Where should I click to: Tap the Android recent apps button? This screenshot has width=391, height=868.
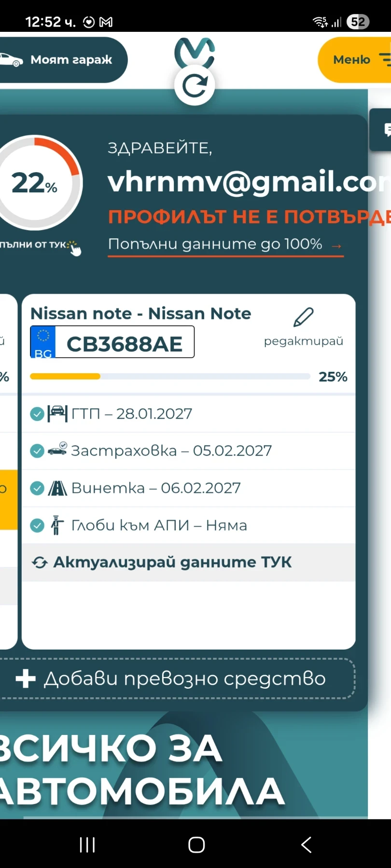87,845
